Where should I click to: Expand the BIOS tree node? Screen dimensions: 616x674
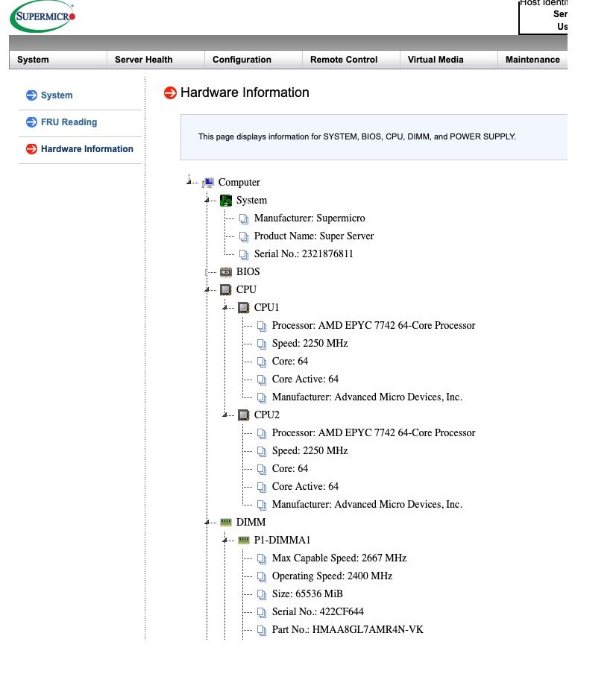click(x=207, y=272)
